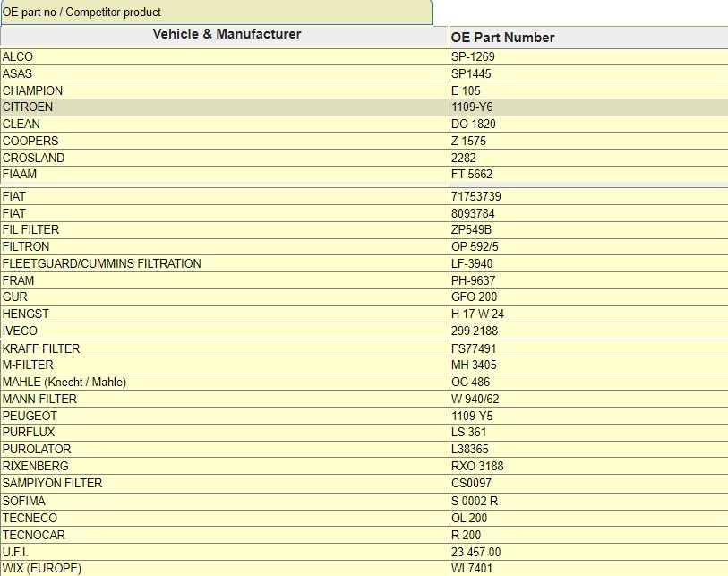Sort by Vehicle & Manufacturer column header
This screenshot has height=576, width=728.
(x=225, y=35)
